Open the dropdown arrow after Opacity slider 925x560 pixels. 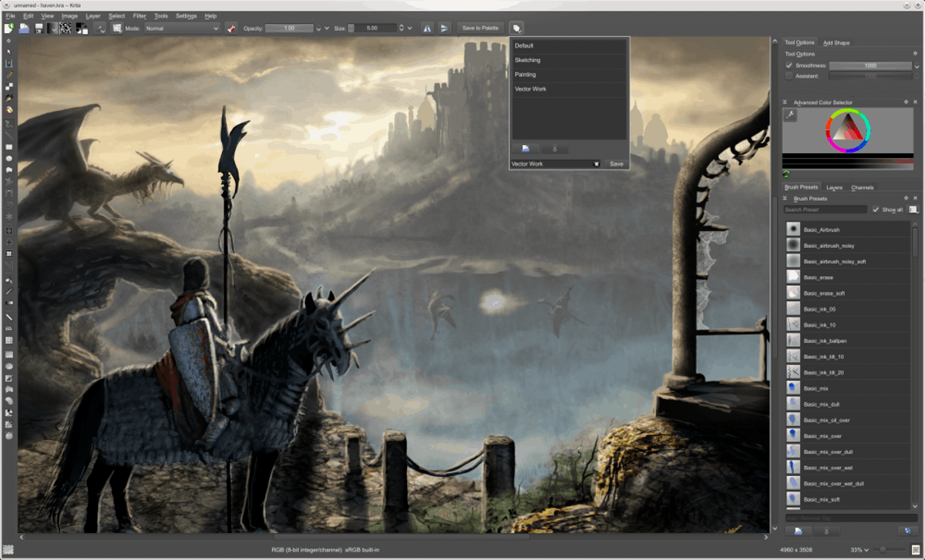coord(327,29)
